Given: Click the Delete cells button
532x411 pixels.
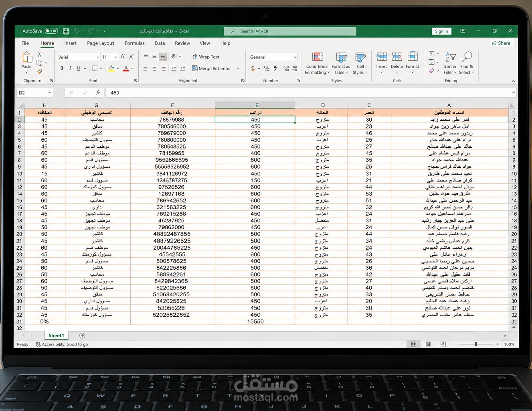Looking at the screenshot, I should [397, 63].
